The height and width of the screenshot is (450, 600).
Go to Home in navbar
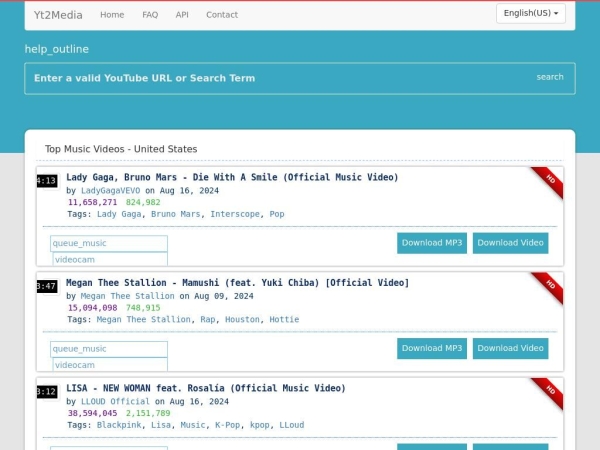coord(112,15)
